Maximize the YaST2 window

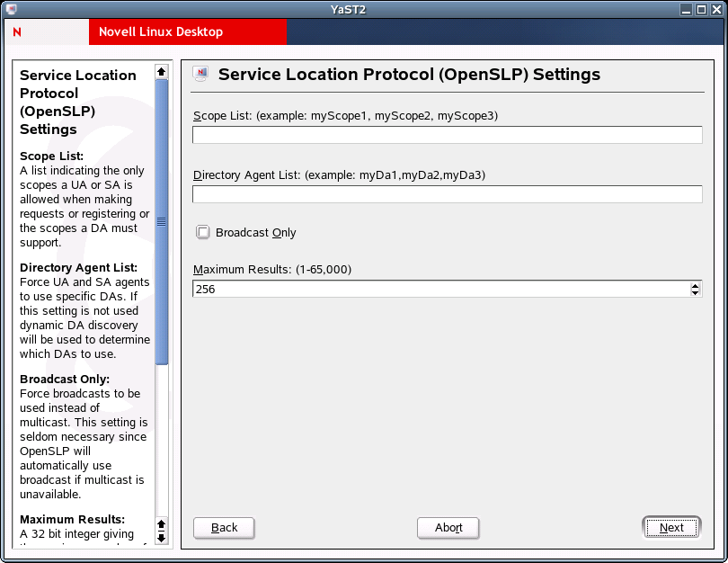(x=702, y=9)
